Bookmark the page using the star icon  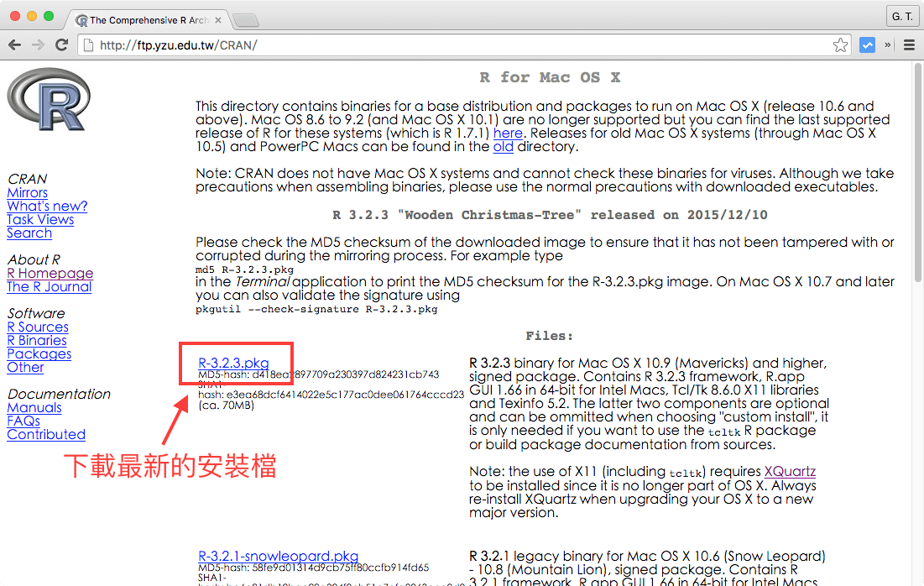click(840, 46)
